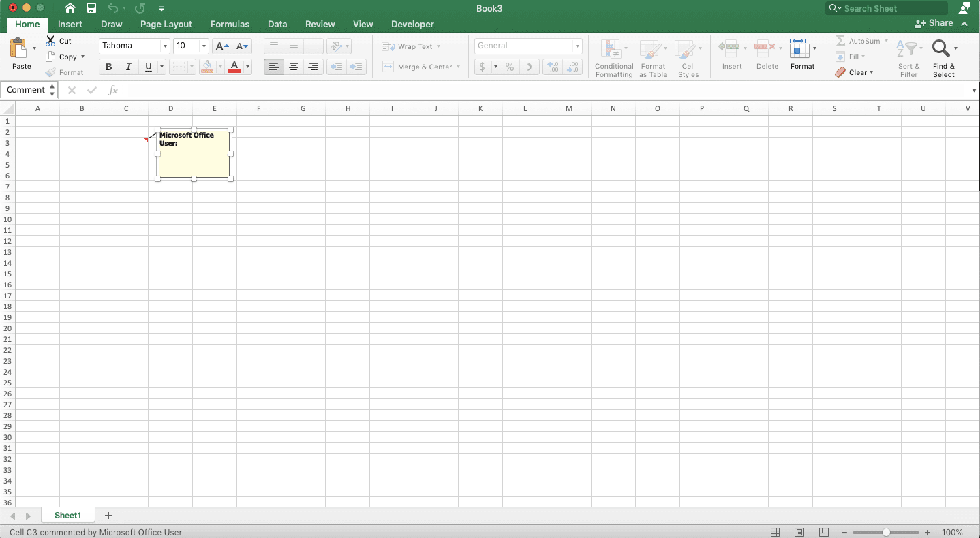The width and height of the screenshot is (980, 538).
Task: Open the underline style dropdown arrow
Action: [x=162, y=67]
